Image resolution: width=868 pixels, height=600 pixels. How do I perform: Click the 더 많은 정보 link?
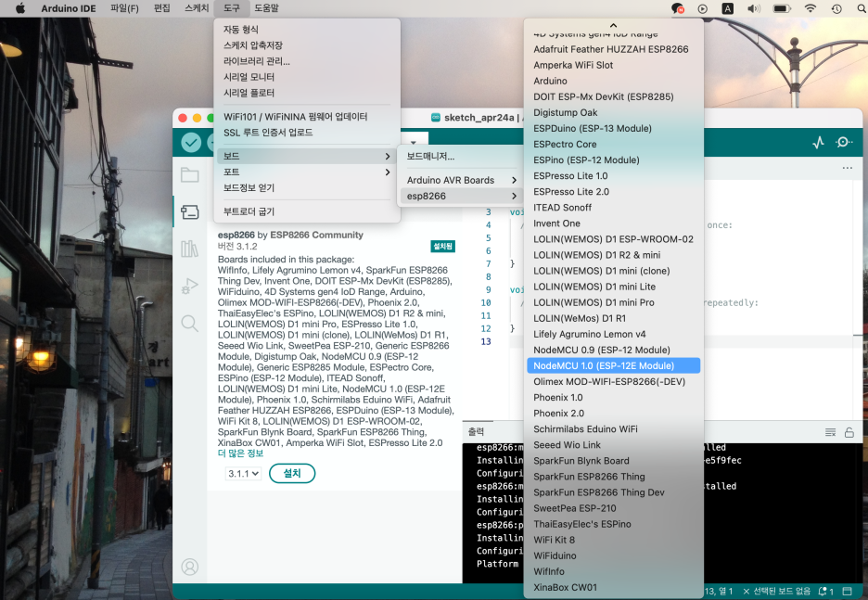(240, 453)
